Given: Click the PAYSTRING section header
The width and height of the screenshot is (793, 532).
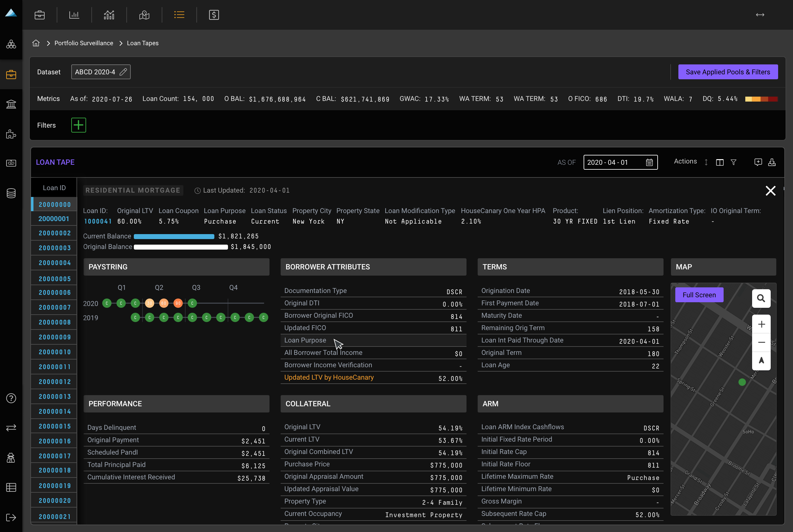Looking at the screenshot, I should pyautogui.click(x=177, y=267).
